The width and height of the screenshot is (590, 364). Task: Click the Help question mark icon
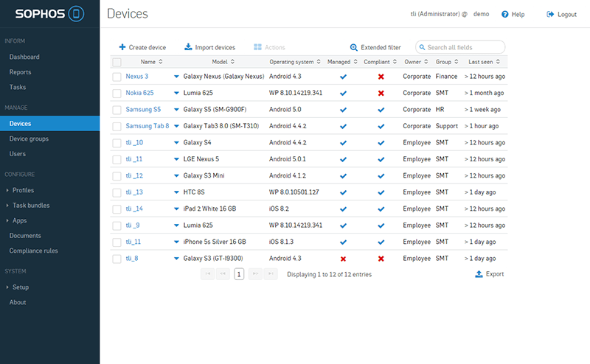point(505,14)
